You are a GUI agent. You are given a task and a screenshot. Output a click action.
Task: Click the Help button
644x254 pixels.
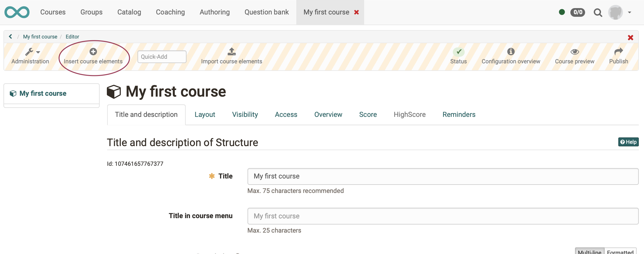coord(628,142)
